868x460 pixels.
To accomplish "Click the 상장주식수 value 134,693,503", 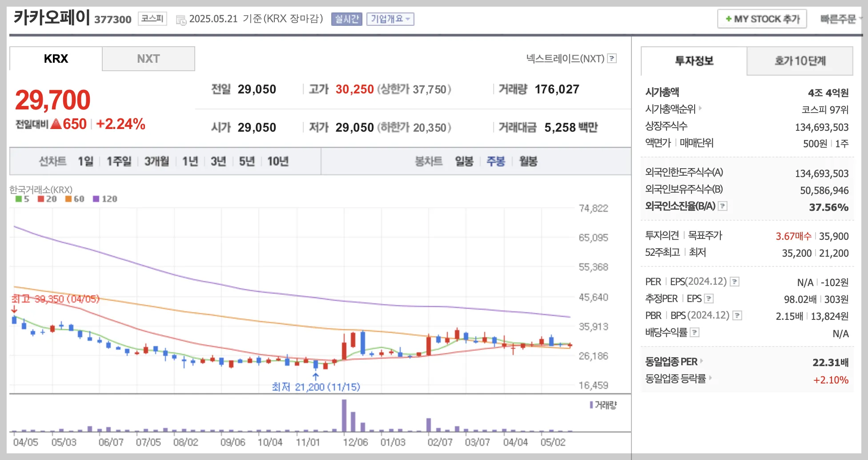I will click(x=822, y=127).
